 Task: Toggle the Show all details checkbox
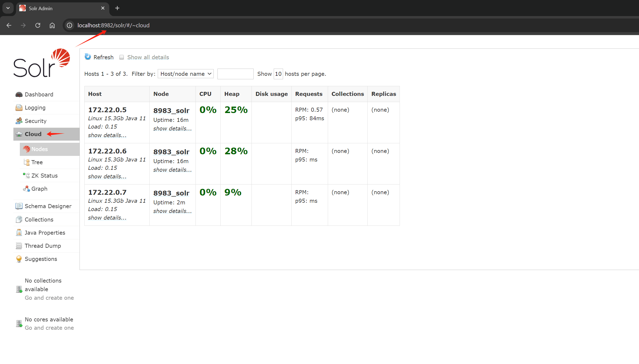pos(122,57)
